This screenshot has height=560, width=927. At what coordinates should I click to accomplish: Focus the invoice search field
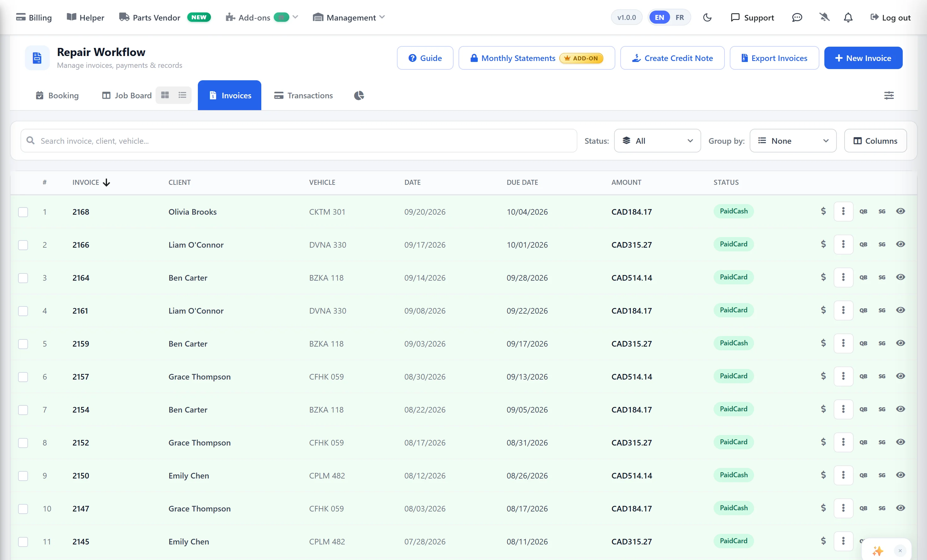click(299, 141)
